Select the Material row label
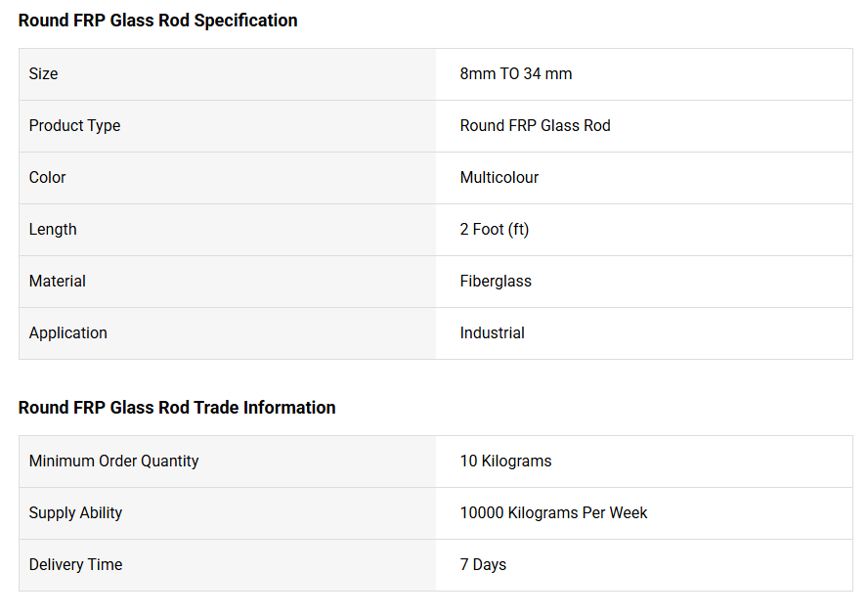 pyautogui.click(x=58, y=282)
